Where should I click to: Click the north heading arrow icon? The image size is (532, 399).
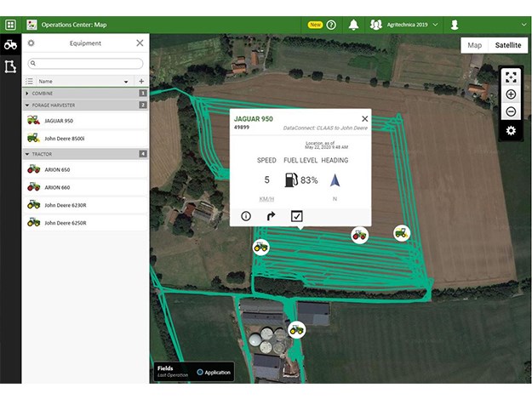(335, 180)
